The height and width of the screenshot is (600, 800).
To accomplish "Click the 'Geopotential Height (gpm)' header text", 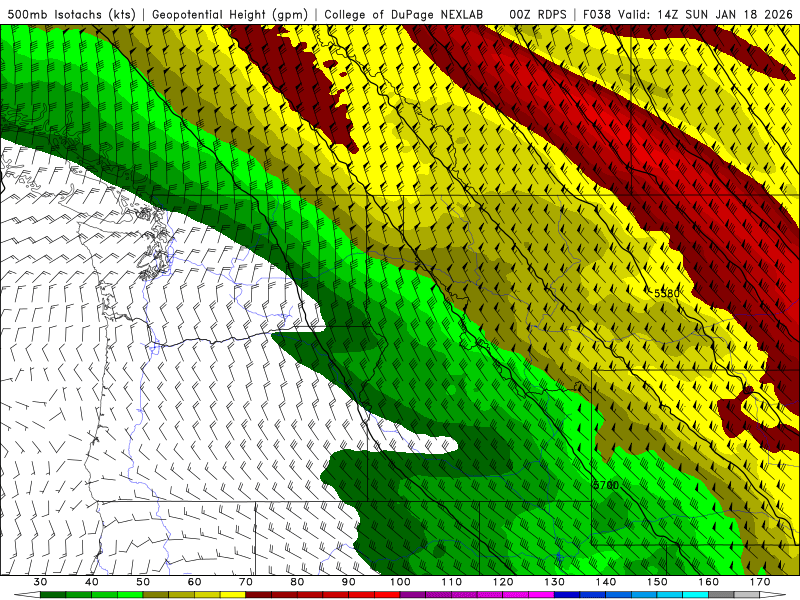I will (230, 15).
